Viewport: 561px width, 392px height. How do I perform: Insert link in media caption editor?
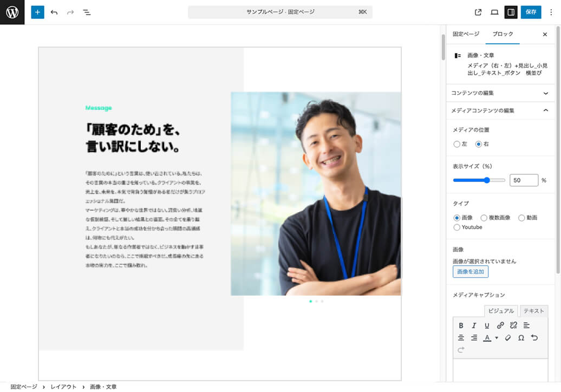coord(500,325)
